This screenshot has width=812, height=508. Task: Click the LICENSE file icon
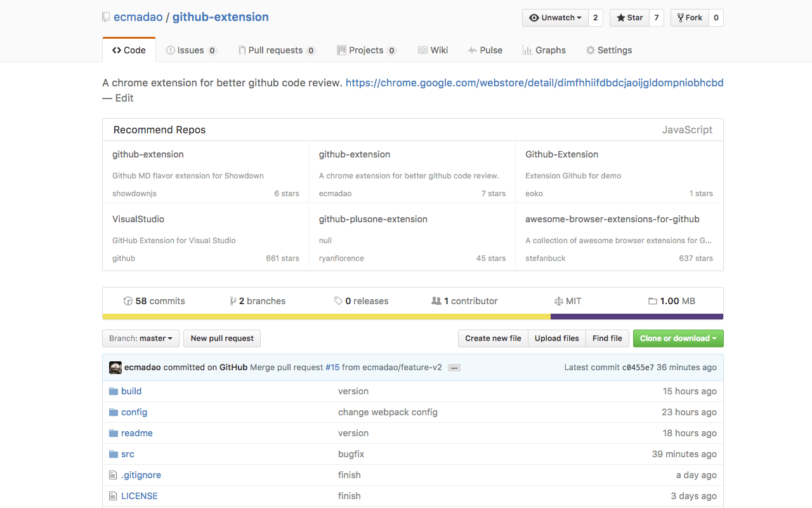click(x=113, y=496)
